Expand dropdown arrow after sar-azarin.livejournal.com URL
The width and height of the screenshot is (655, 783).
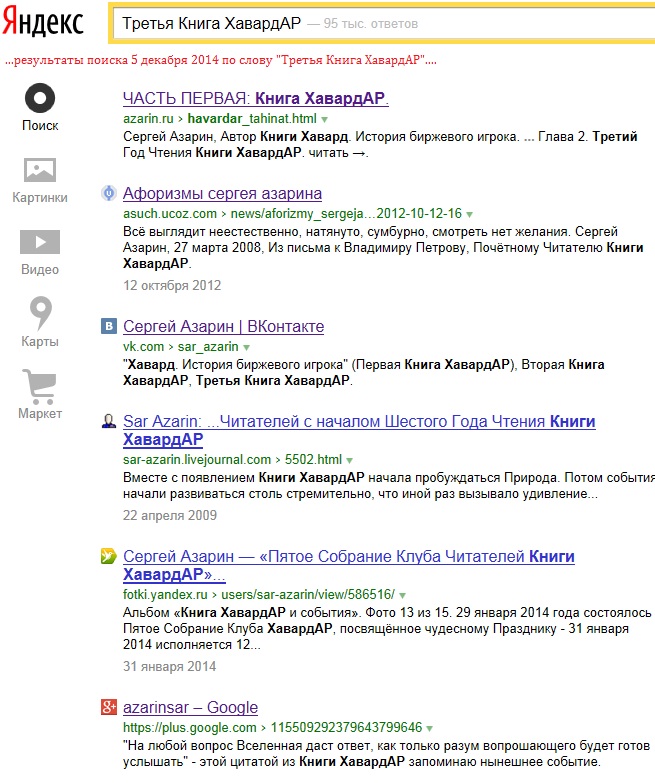pyautogui.click(x=351, y=460)
